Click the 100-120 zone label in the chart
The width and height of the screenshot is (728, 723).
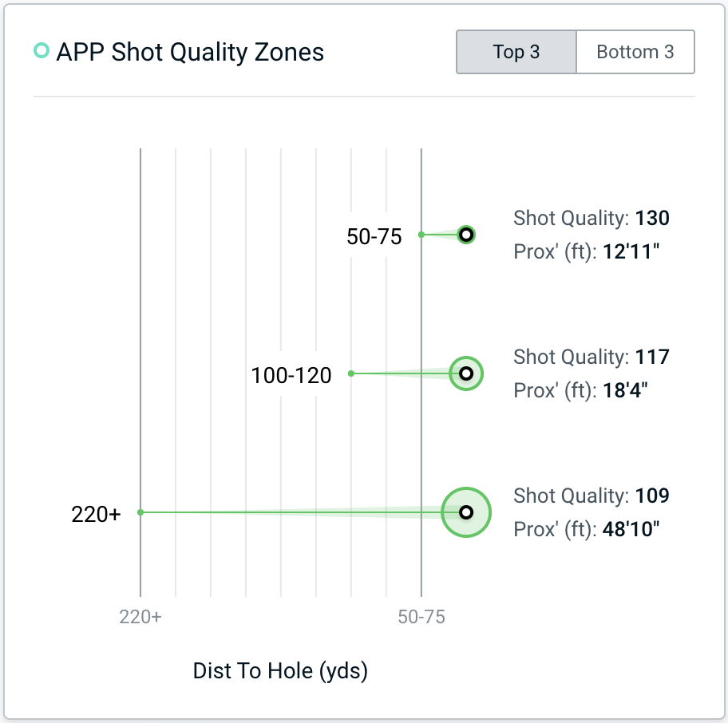point(291,375)
